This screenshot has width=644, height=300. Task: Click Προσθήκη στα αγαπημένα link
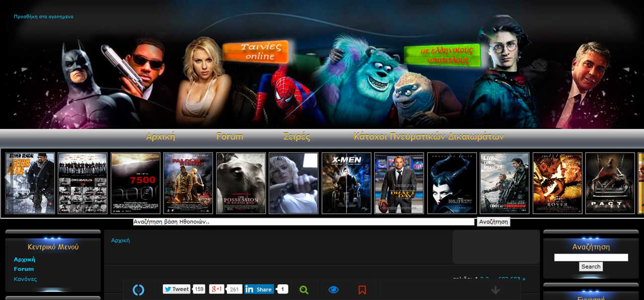click(x=43, y=17)
